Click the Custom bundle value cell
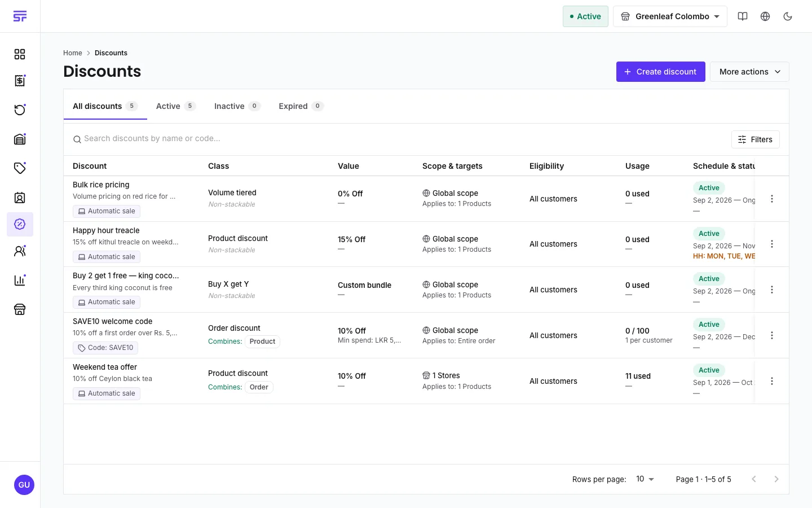 coord(364,285)
